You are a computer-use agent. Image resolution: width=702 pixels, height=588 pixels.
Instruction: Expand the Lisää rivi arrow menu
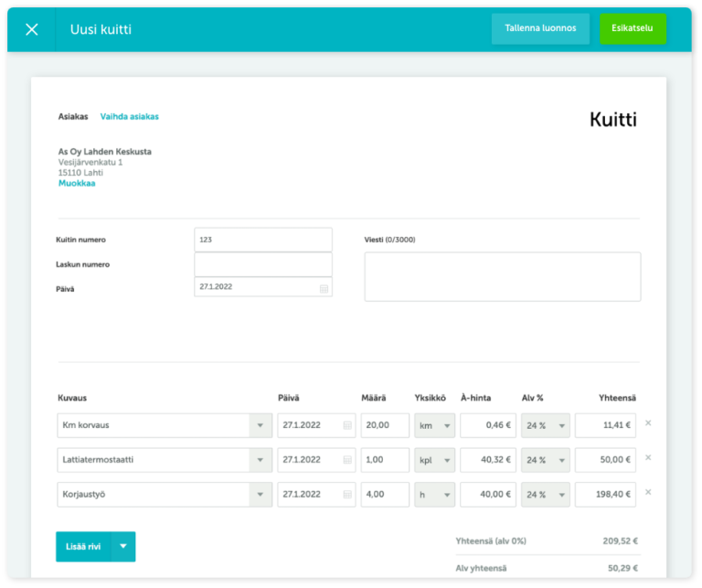coord(123,546)
